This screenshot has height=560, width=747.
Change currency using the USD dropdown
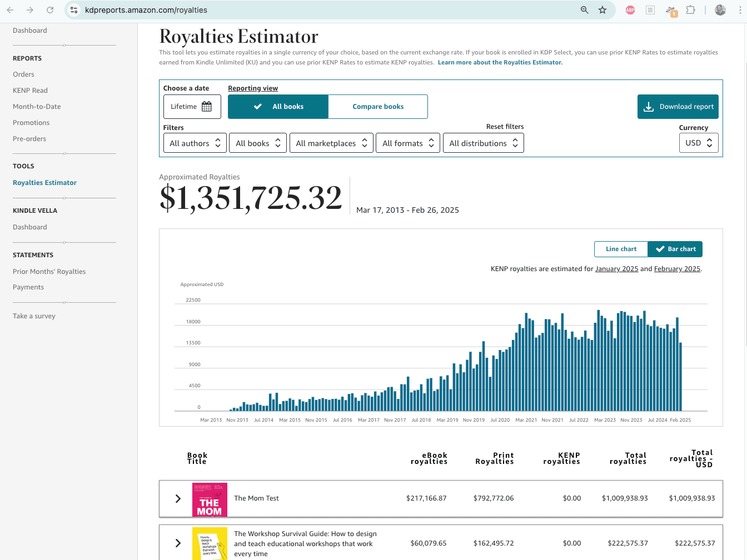point(699,143)
